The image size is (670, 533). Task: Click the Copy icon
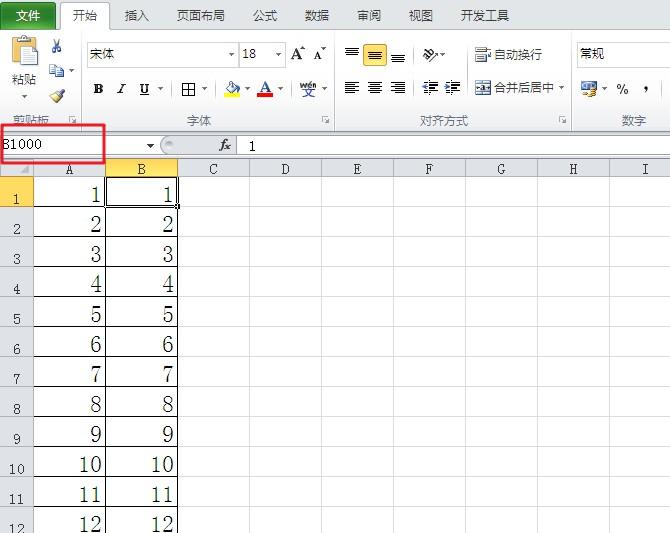(56, 71)
